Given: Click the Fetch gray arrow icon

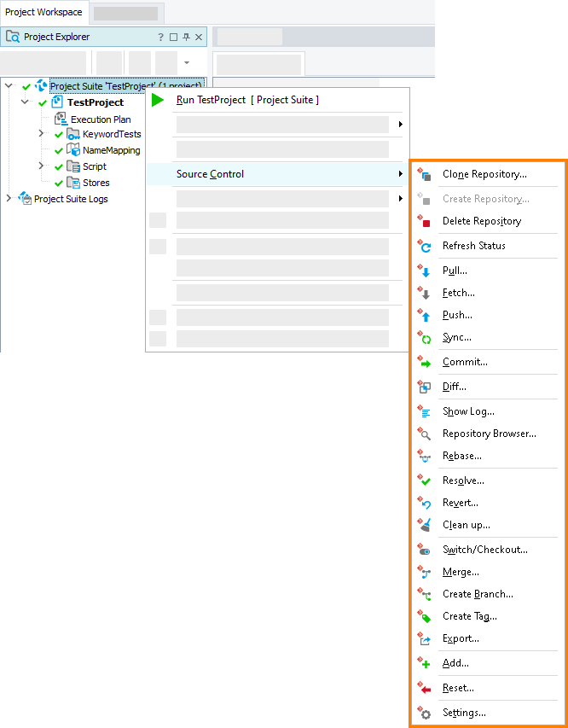Looking at the screenshot, I should click(424, 293).
